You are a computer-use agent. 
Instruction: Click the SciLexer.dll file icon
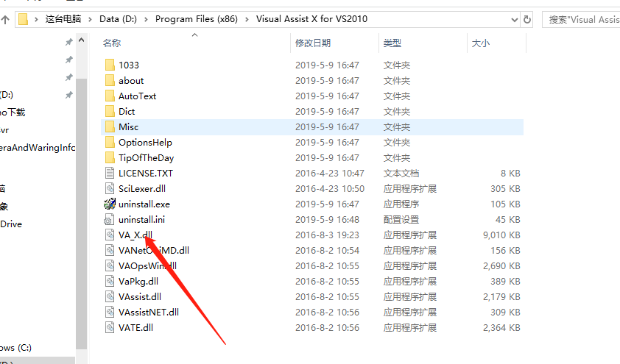pyautogui.click(x=110, y=188)
